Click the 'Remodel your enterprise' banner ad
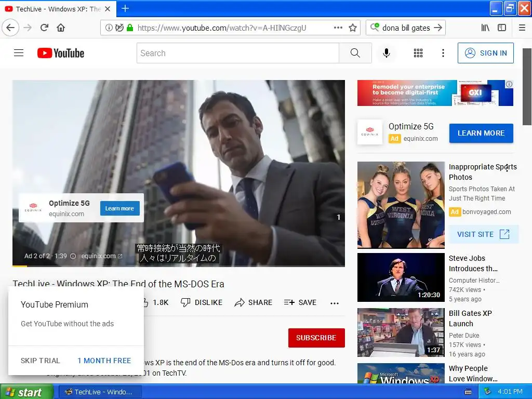Viewport: 532px width, 399px height. [435, 93]
